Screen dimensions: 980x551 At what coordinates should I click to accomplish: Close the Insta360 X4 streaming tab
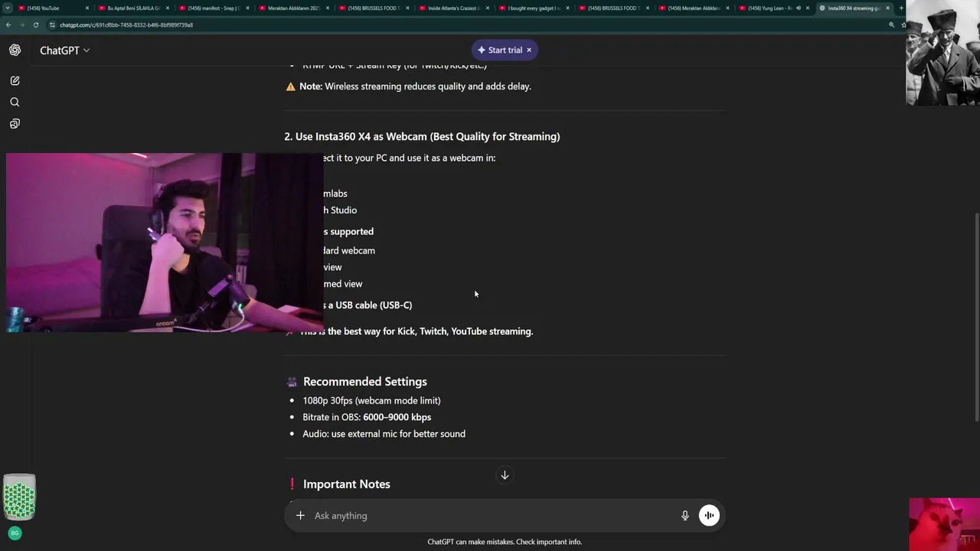tap(887, 8)
